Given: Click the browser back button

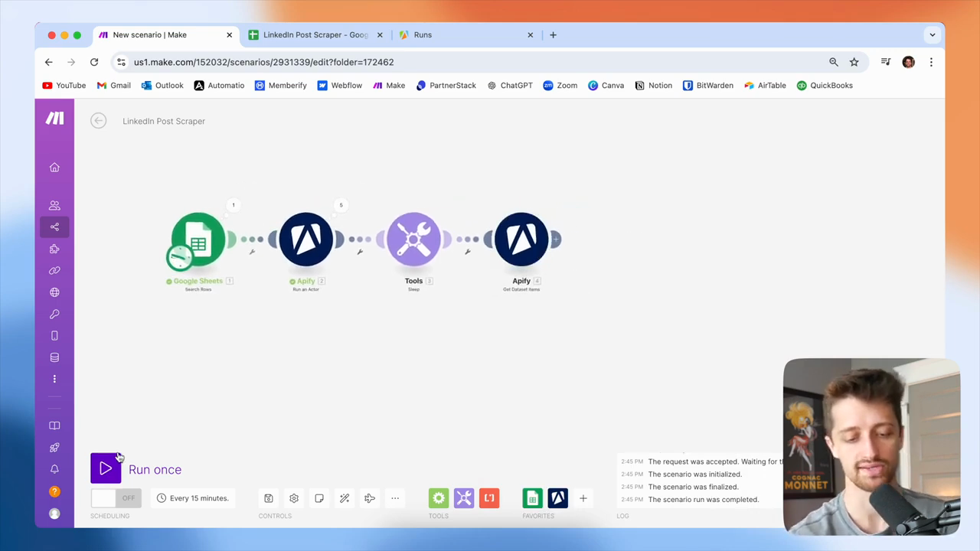Looking at the screenshot, I should [49, 62].
